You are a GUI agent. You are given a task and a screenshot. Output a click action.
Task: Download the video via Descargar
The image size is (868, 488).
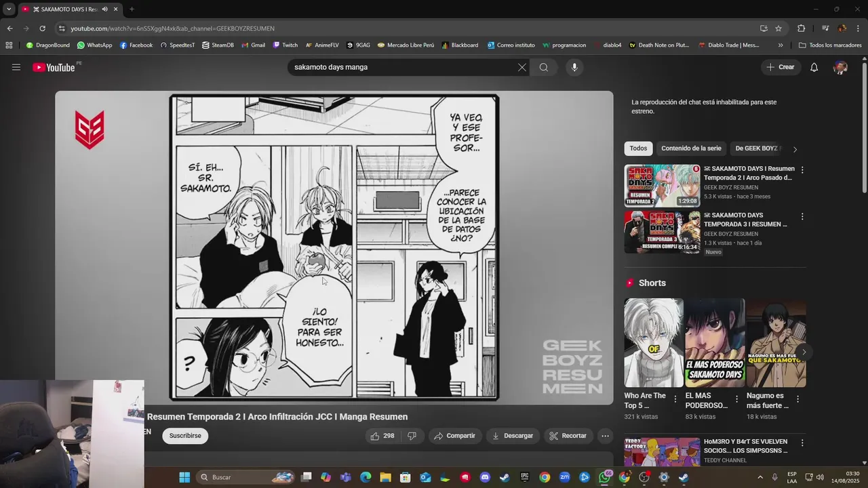click(x=513, y=436)
